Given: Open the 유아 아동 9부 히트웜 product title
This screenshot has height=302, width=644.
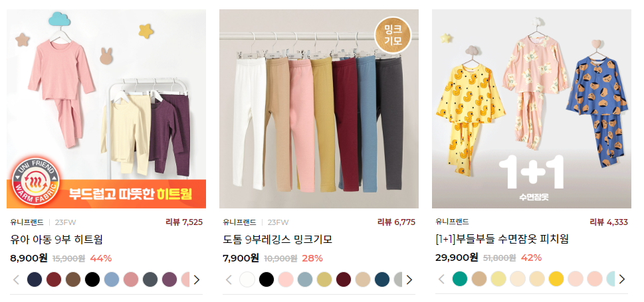Looking at the screenshot, I should (x=56, y=239).
